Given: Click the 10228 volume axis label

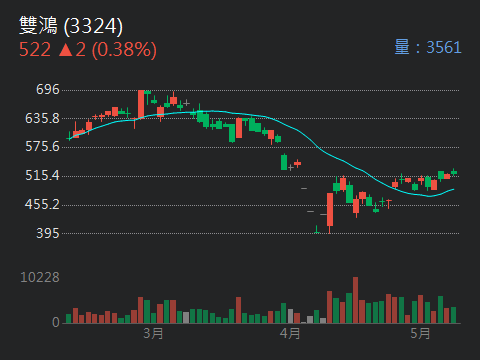Looking at the screenshot, I should [40, 277].
